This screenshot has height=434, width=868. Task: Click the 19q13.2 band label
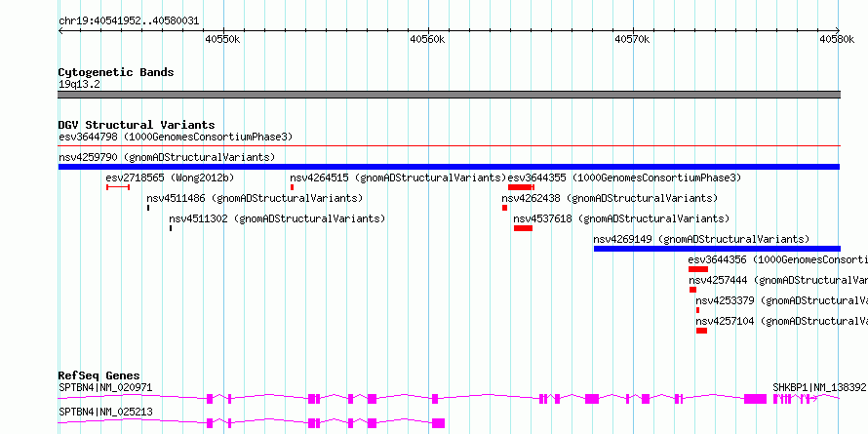coord(79,85)
